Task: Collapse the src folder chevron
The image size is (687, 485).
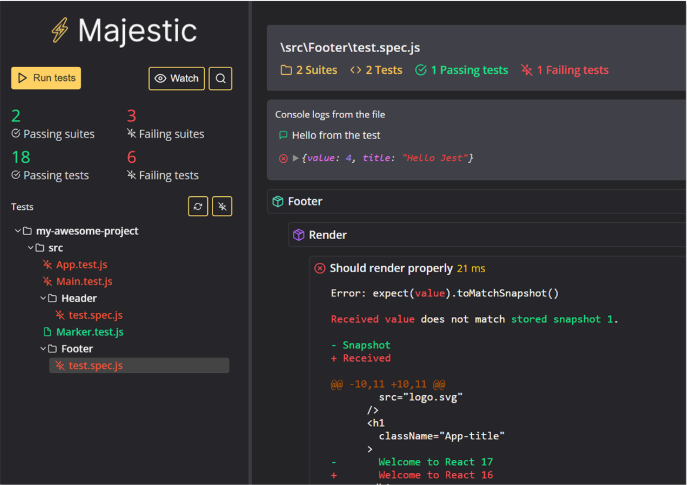Action: click(30, 247)
